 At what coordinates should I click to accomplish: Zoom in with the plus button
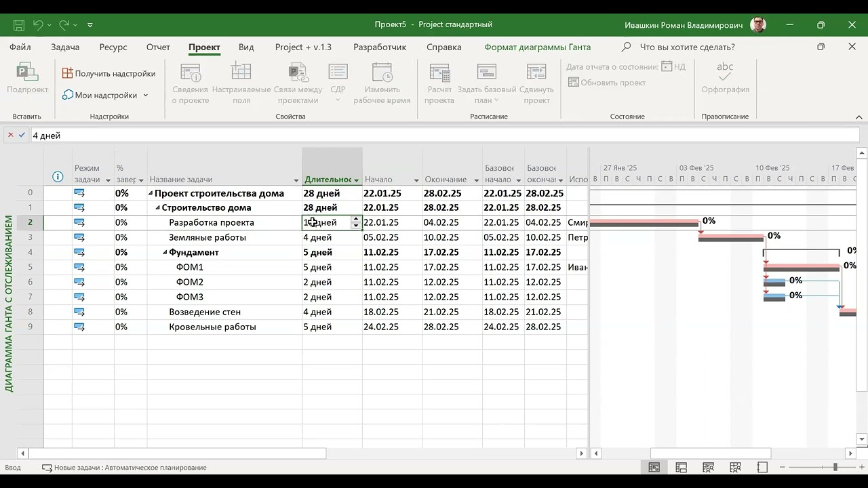[x=861, y=468]
